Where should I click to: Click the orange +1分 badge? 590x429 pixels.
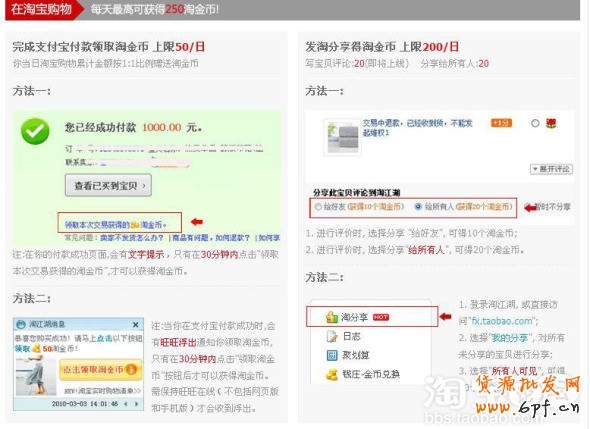pyautogui.click(x=501, y=123)
